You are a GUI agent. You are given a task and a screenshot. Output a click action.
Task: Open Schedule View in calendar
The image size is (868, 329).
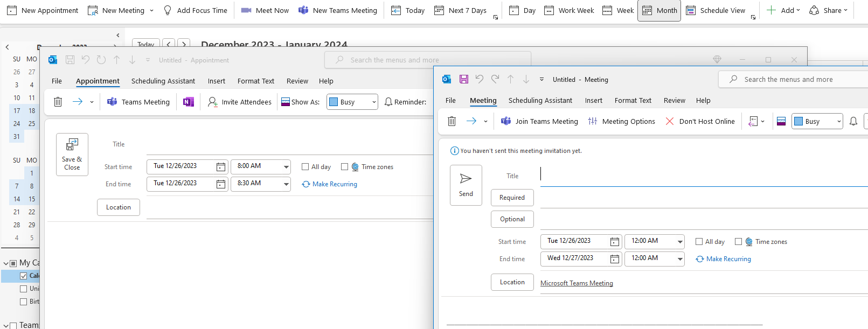[x=716, y=10]
